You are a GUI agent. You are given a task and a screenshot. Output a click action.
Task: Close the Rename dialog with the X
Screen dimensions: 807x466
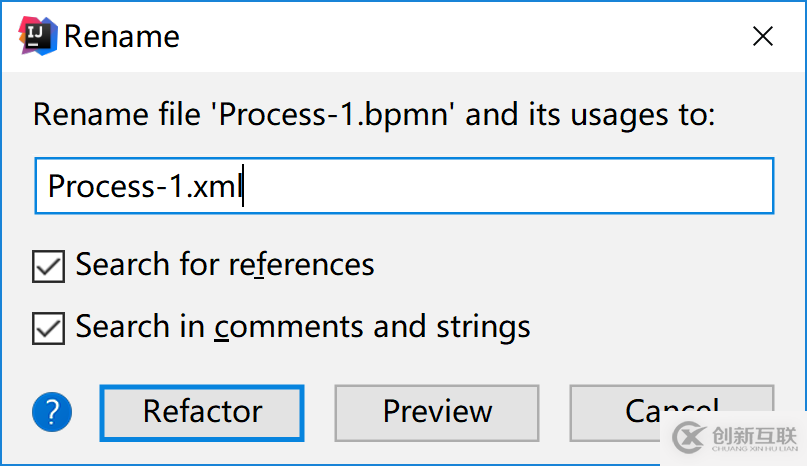763,37
